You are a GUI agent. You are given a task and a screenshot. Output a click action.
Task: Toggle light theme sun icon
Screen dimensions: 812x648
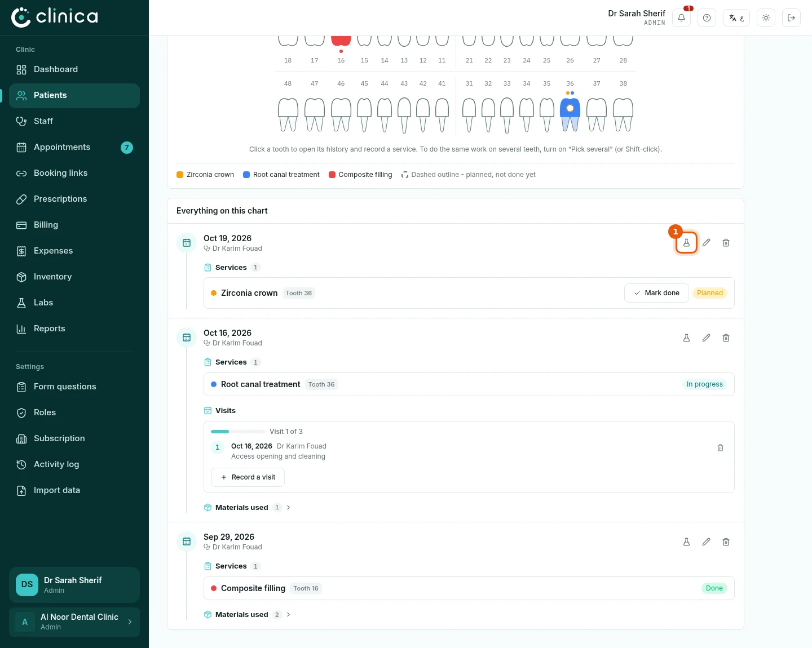[x=766, y=18]
